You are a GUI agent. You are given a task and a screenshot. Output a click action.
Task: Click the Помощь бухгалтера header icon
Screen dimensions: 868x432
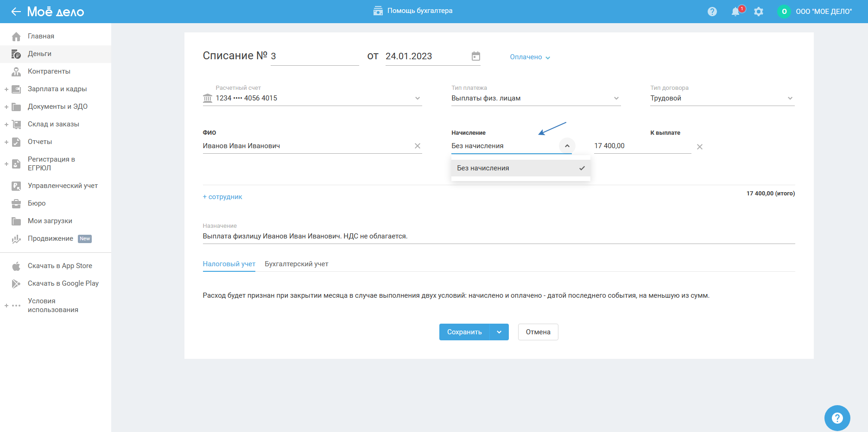point(378,11)
